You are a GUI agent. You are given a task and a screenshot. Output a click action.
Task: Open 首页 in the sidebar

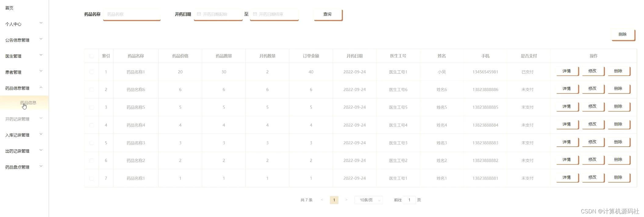pos(9,8)
